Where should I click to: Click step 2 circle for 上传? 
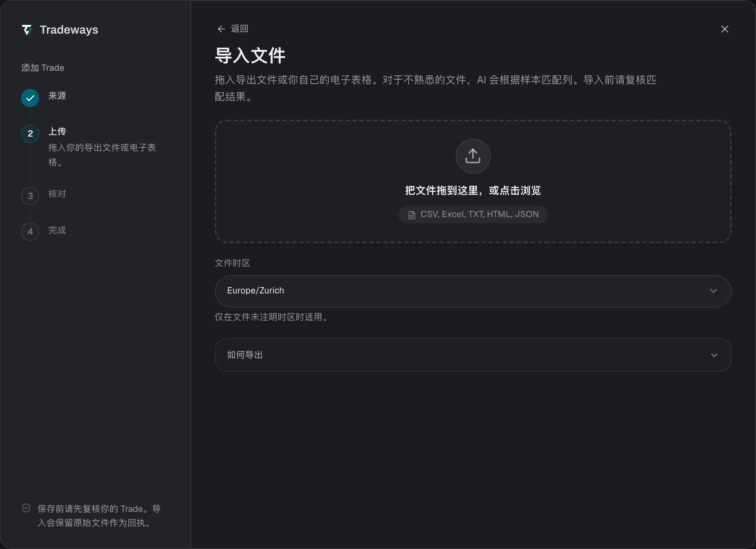(30, 134)
